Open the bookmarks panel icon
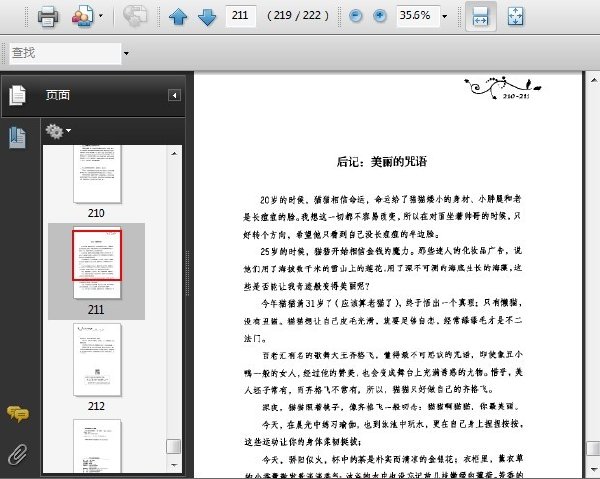600x479 pixels. point(17,138)
